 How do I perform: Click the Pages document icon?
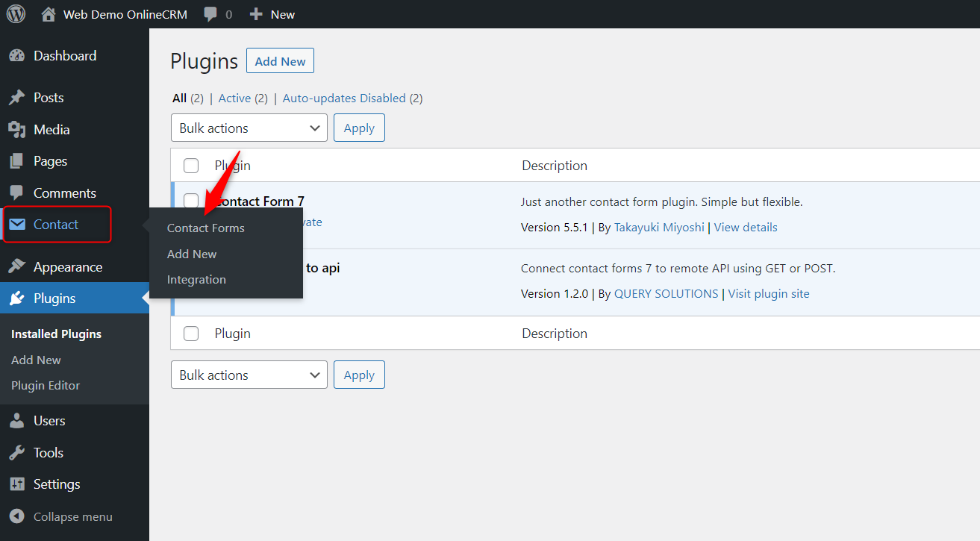[16, 161]
